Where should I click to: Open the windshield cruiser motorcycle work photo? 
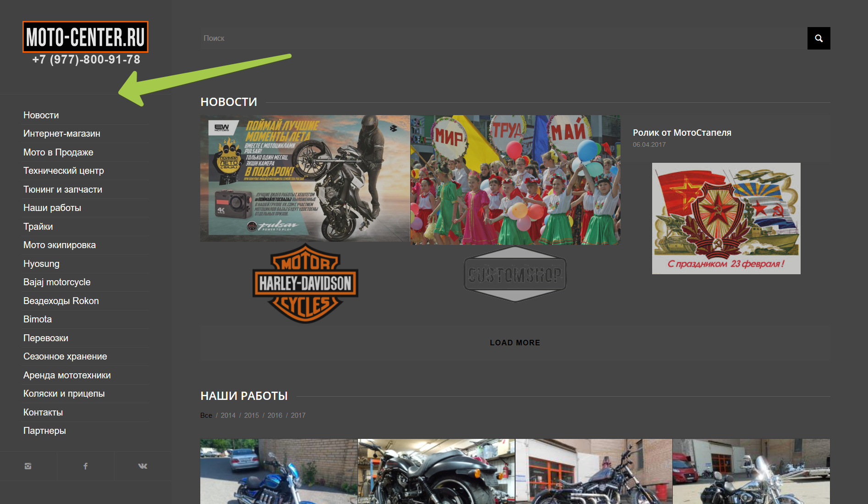click(x=751, y=471)
